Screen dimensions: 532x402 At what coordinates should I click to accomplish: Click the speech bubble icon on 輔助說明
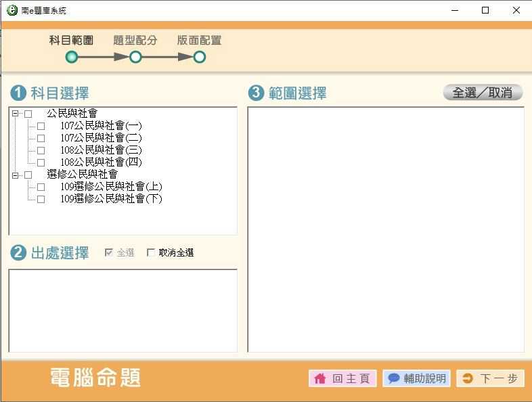[393, 378]
